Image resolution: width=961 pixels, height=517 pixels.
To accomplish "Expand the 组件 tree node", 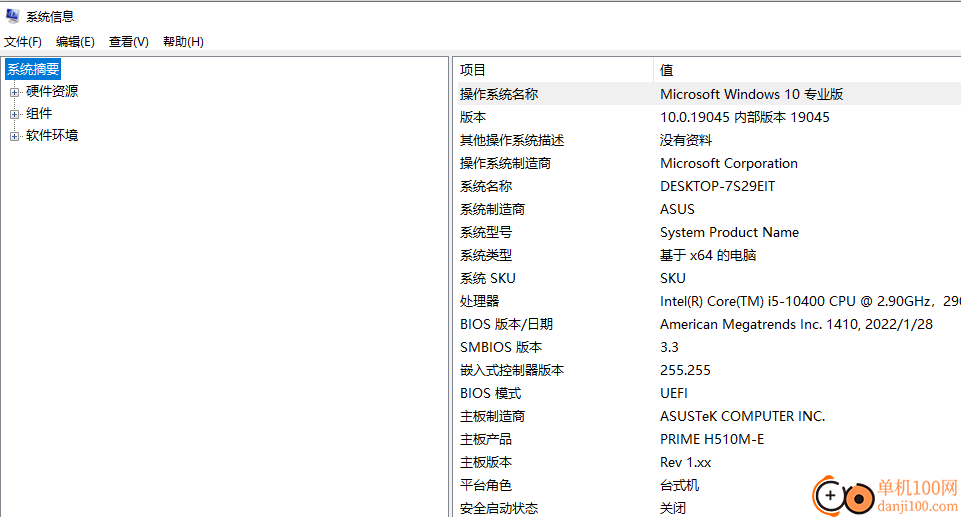I will tap(14, 115).
